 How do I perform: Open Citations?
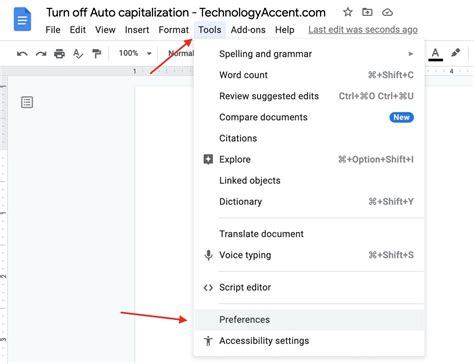(x=309, y=138)
